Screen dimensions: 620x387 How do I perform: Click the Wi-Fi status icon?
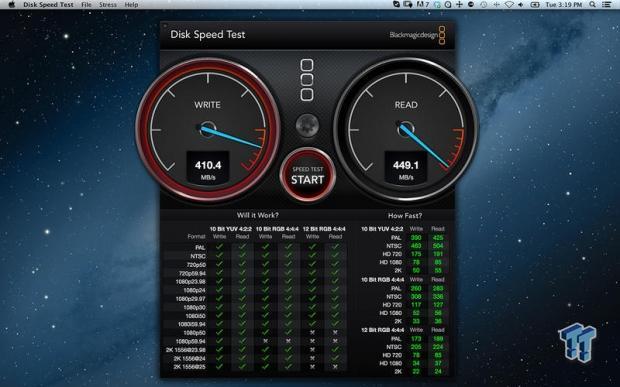(509, 5)
